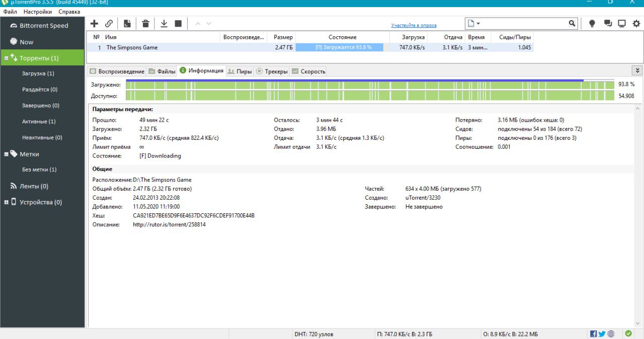Stop torrent with the square icon
Screen dimensions: 644x339
pyautogui.click(x=178, y=23)
